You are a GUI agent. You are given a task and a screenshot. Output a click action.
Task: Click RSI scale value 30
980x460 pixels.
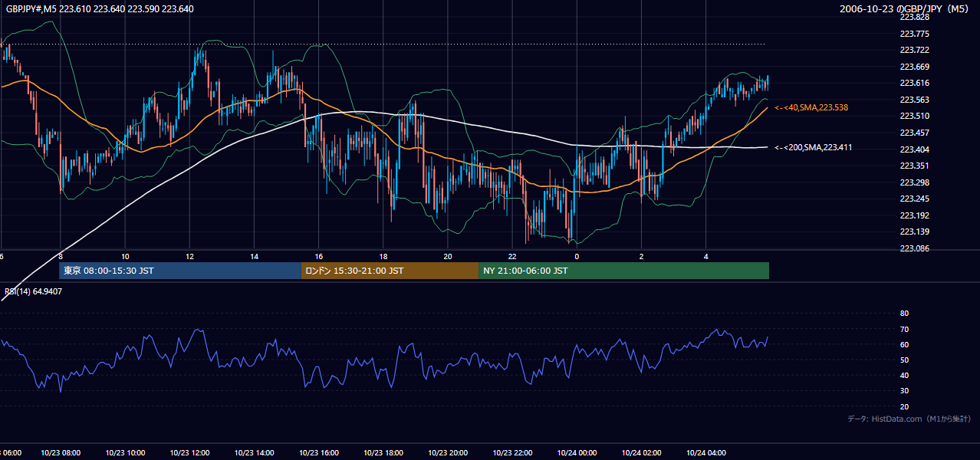tap(904, 391)
